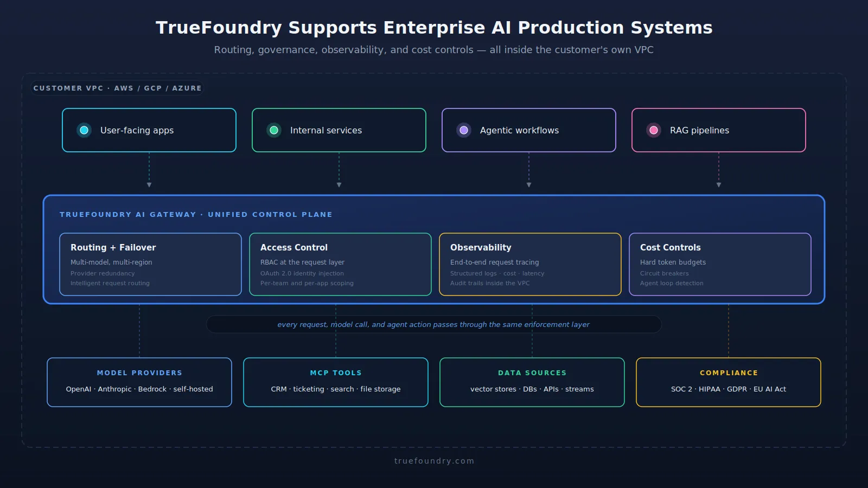Select the Agentic workflows card
Image resolution: width=868 pixels, height=488 pixels.
[x=529, y=130]
